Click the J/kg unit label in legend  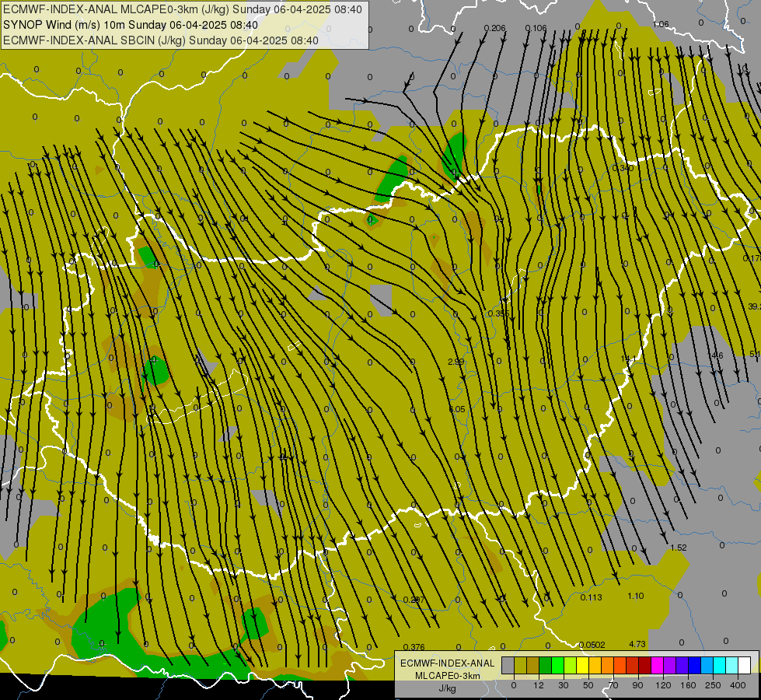(x=448, y=688)
